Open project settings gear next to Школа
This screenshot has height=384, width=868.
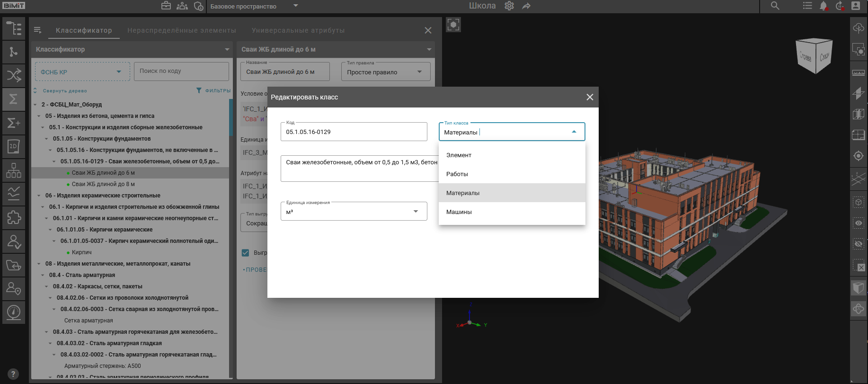(509, 6)
